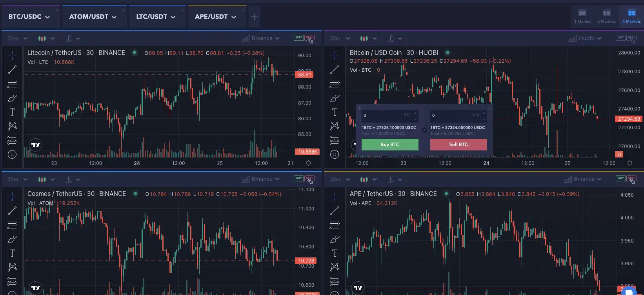
Task: Select the brush tool on Cosmos chart
Action: 12,239
